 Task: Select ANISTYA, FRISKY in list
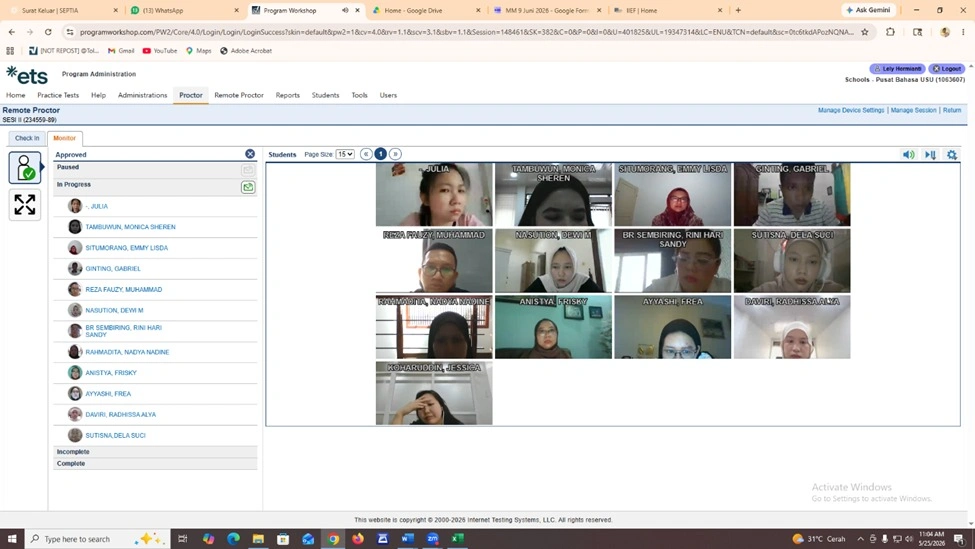click(111, 372)
